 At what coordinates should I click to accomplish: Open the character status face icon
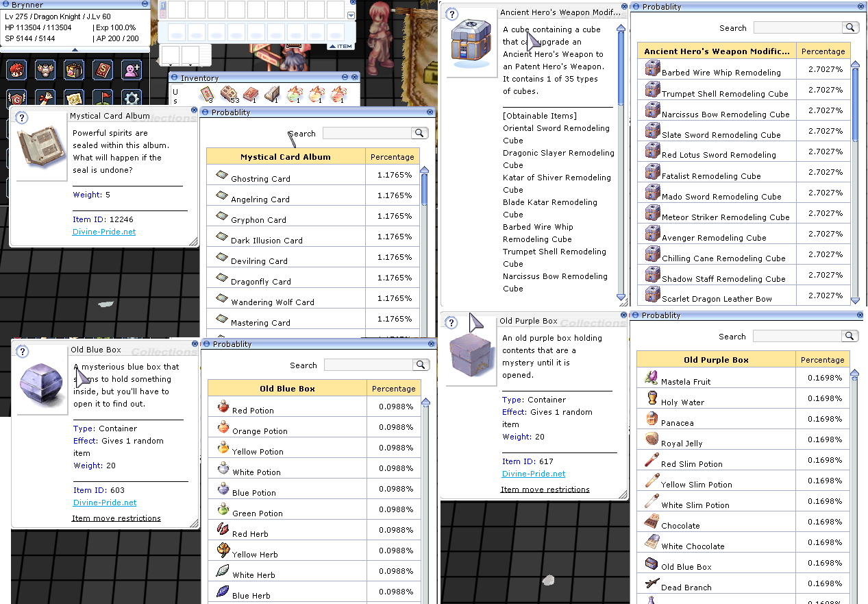(x=16, y=70)
